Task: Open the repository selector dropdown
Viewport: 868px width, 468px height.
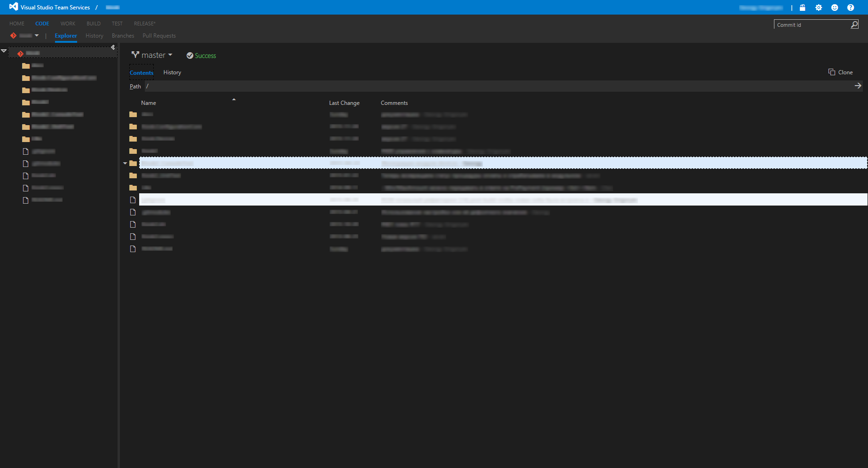Action: coord(25,36)
